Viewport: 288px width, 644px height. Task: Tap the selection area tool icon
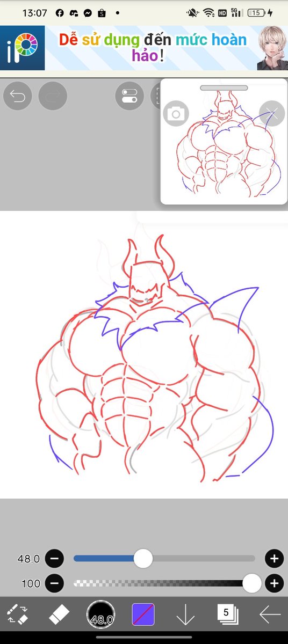click(156, 97)
